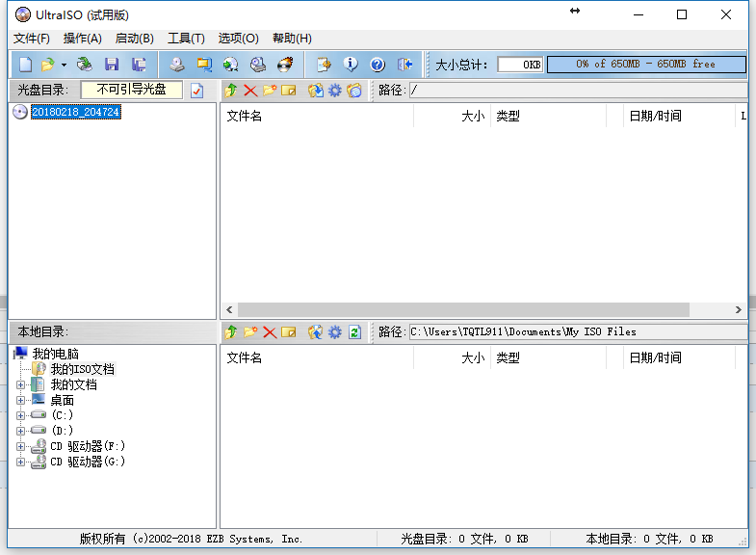This screenshot has width=756, height=555.
Task: Sort the disc file list by 大小 header
Action: tap(453, 116)
